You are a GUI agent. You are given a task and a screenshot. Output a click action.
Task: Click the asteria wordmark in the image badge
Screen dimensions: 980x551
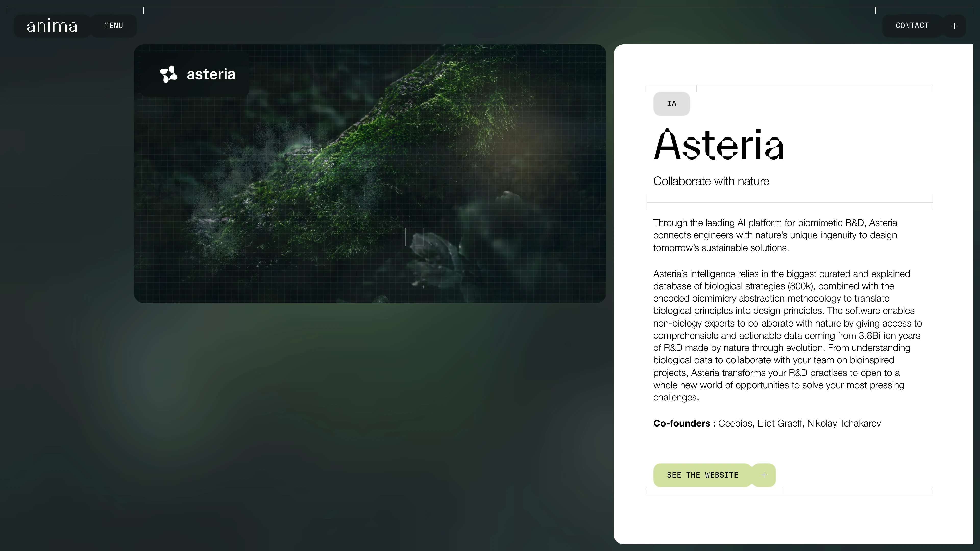(211, 74)
